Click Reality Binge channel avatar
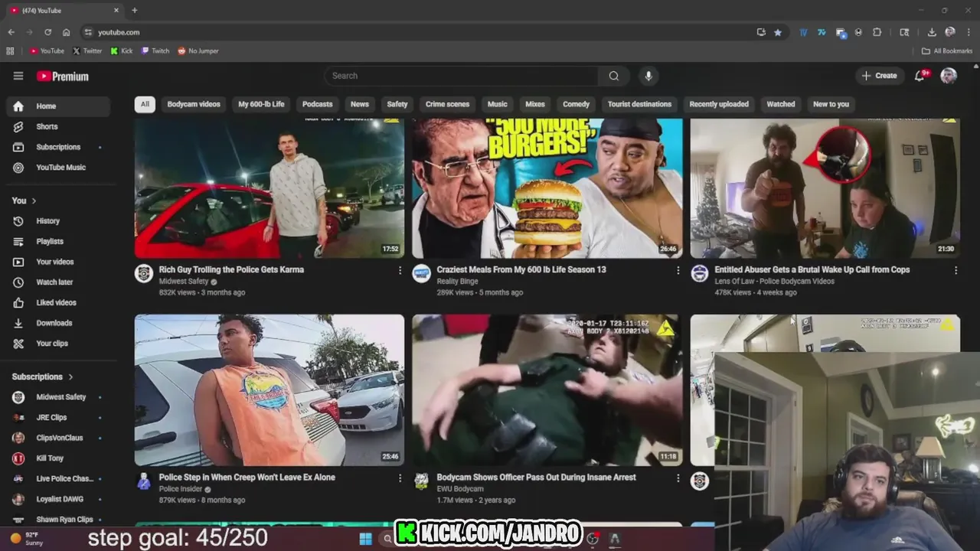Image resolution: width=980 pixels, height=551 pixels. [x=422, y=274]
